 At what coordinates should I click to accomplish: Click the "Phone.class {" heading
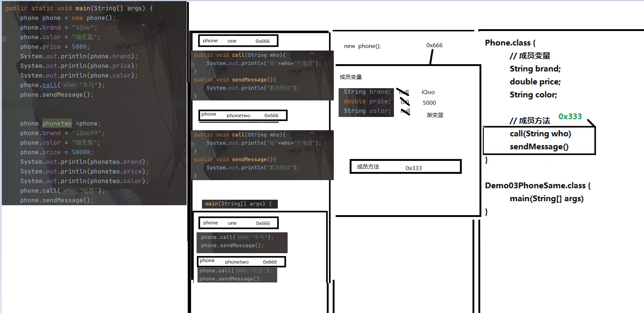510,43
